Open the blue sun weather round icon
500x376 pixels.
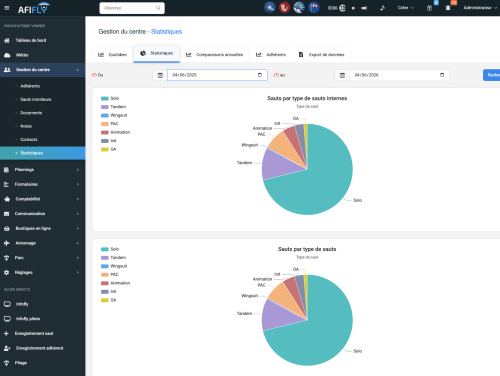(x=270, y=7)
